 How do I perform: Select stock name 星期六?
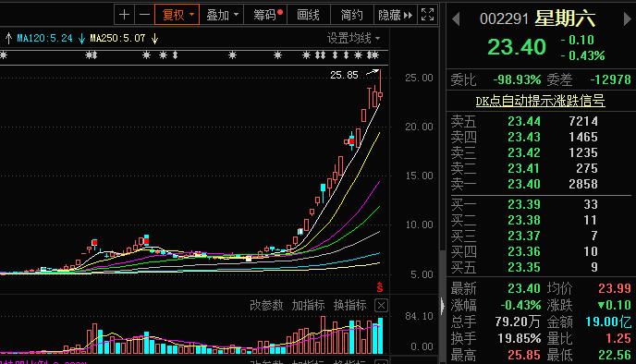[565, 18]
